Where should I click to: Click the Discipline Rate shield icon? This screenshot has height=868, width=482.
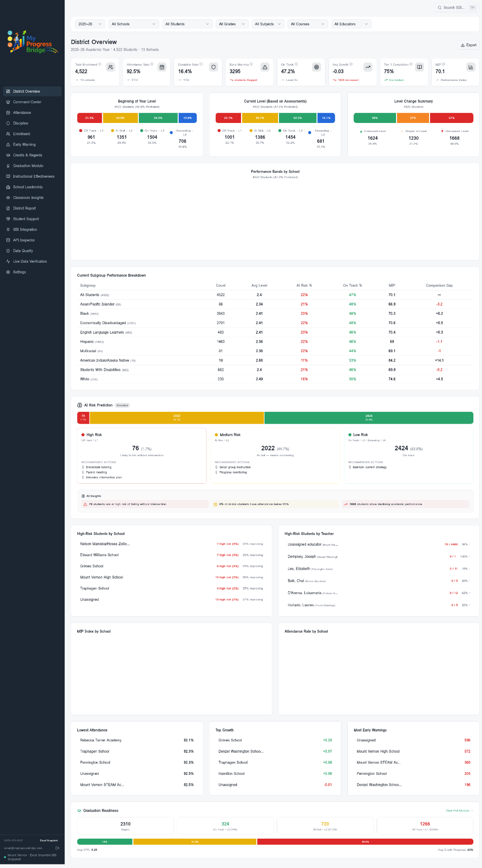click(x=213, y=67)
